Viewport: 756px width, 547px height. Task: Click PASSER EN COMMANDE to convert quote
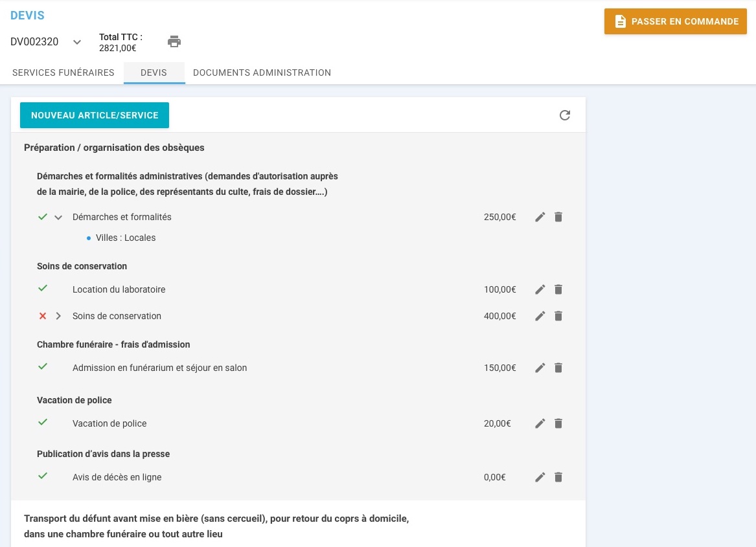(675, 21)
